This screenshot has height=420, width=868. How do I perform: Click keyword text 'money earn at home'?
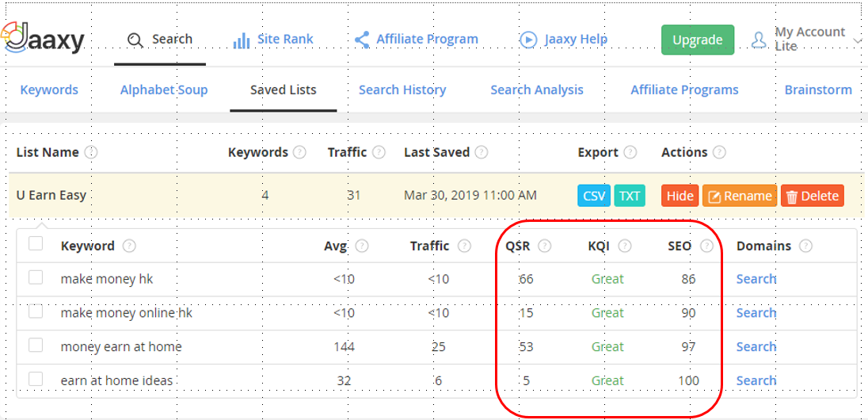pyautogui.click(x=121, y=347)
